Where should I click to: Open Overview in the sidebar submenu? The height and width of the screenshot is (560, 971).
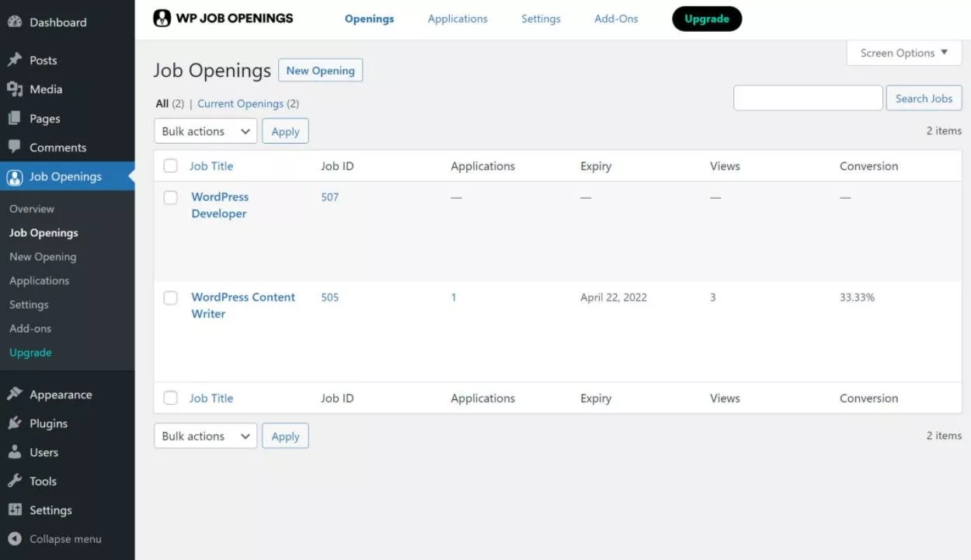pos(32,209)
